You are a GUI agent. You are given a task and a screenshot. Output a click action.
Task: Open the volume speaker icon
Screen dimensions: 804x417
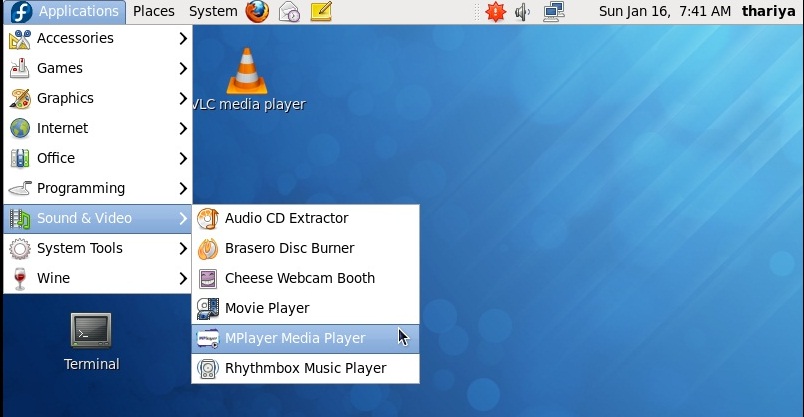coord(522,12)
